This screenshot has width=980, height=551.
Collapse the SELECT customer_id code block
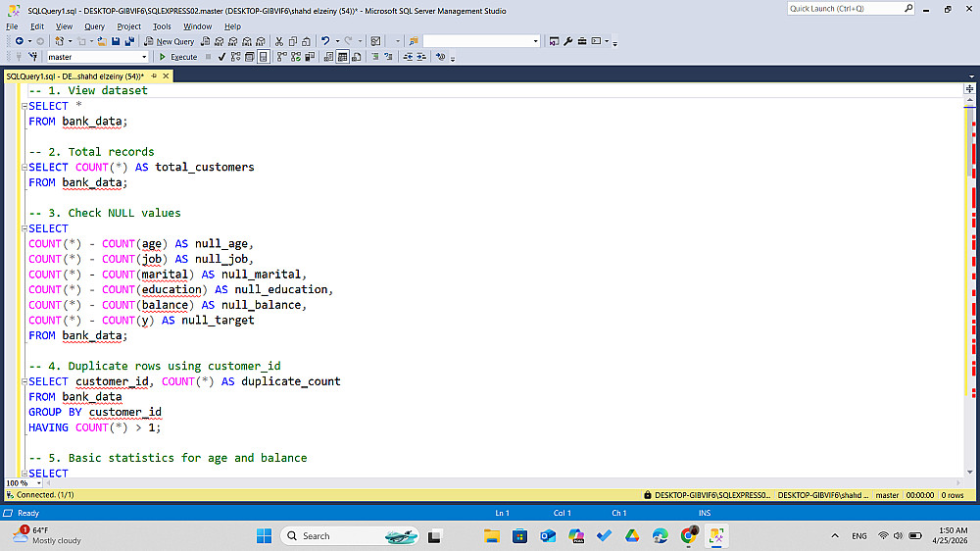pos(24,381)
